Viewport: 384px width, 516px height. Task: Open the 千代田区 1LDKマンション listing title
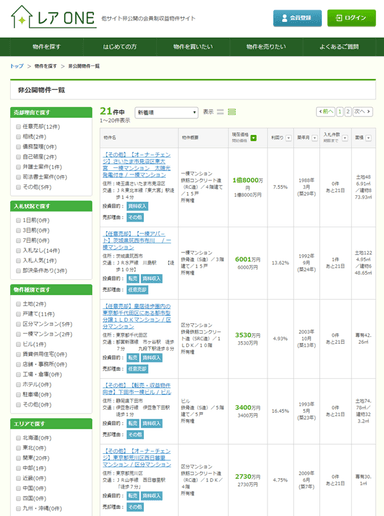[137, 316]
